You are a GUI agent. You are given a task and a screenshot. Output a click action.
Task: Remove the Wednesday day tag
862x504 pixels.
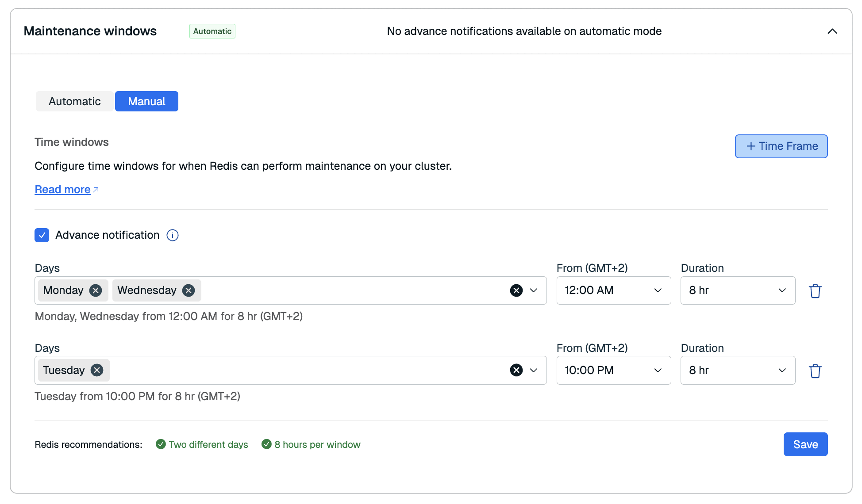pyautogui.click(x=189, y=290)
